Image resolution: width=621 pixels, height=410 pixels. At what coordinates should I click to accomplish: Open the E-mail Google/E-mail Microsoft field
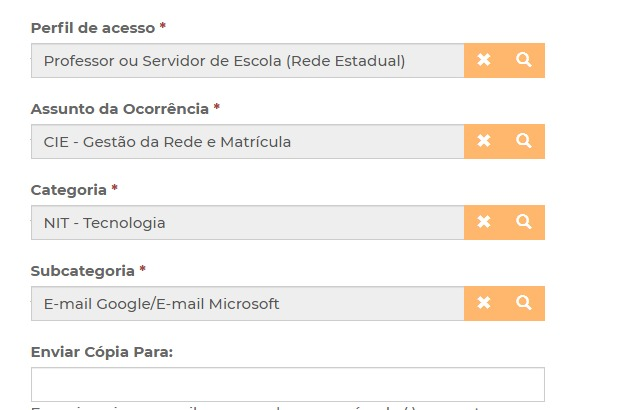pyautogui.click(x=247, y=304)
